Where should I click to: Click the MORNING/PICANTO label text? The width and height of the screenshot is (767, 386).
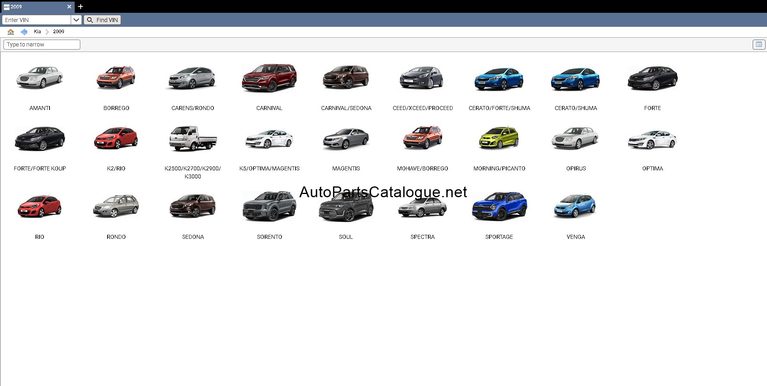click(x=499, y=168)
